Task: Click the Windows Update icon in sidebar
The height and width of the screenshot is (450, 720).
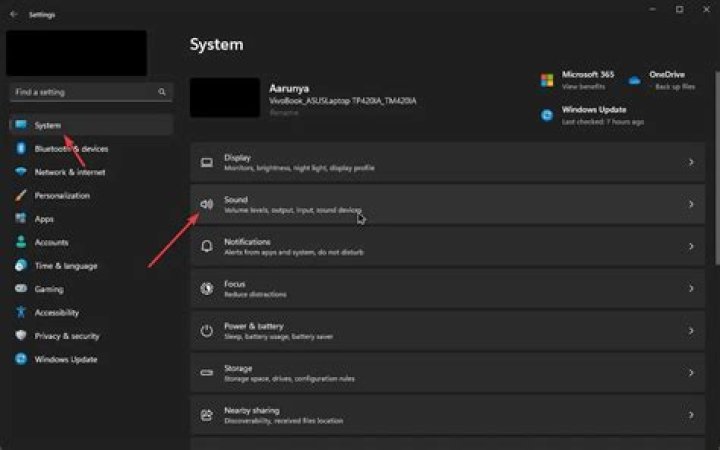Action: [x=21, y=359]
